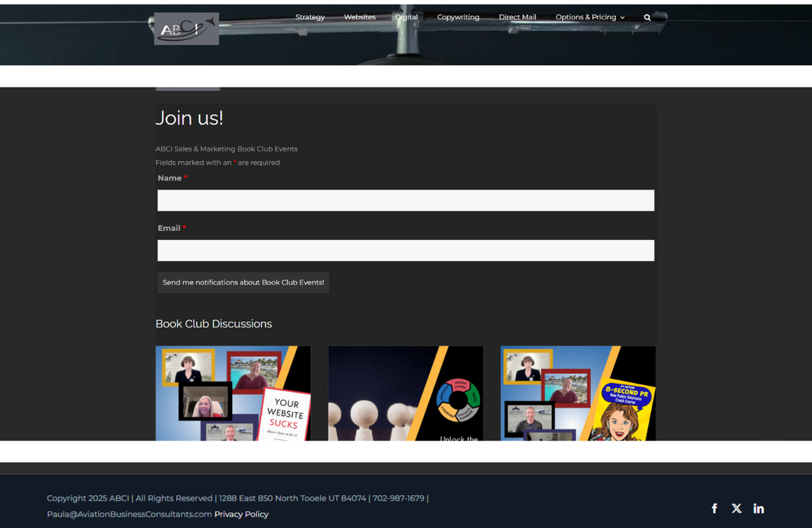Open the LinkedIn social icon
The image size is (812, 528).
pos(758,508)
